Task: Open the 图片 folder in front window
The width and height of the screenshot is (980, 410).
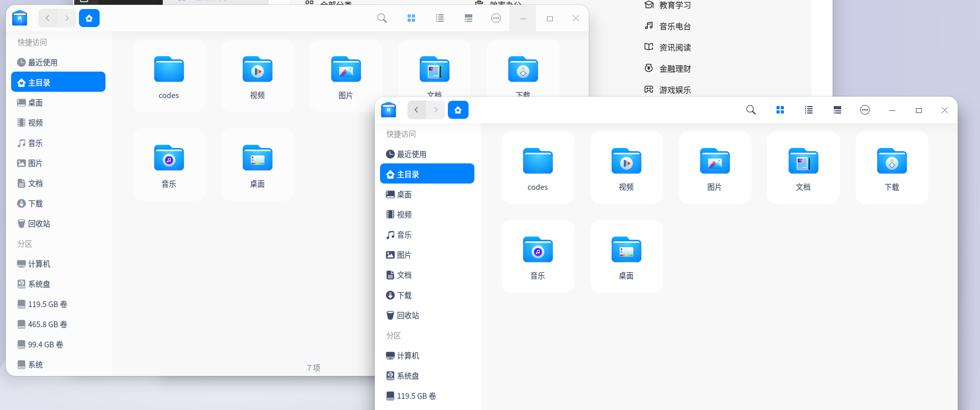Action: coord(714,168)
